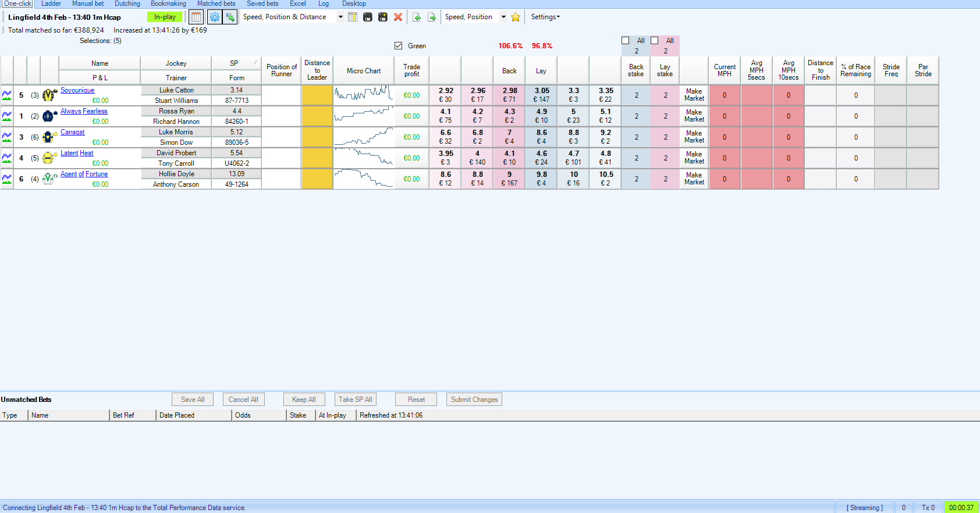The width and height of the screenshot is (980, 513).
Task: Click the yellow star favourites icon
Action: (516, 17)
